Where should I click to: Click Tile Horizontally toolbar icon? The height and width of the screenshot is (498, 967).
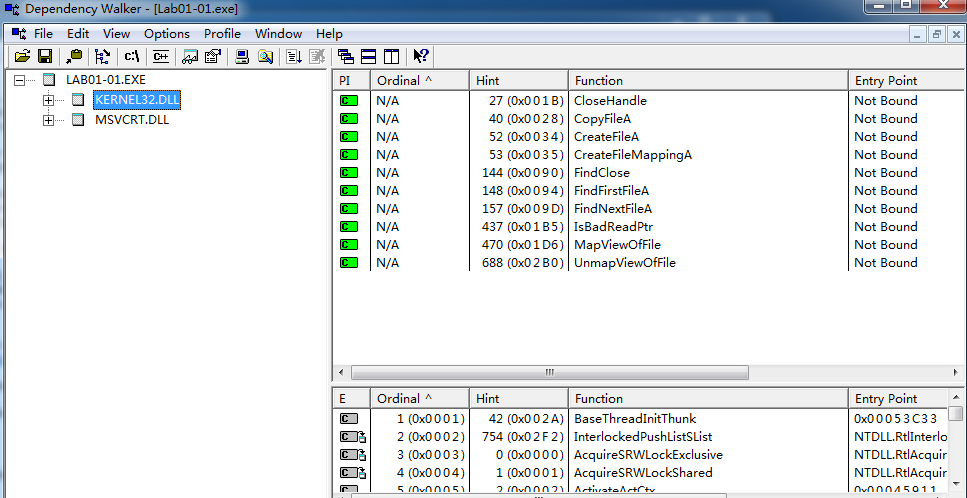369,57
